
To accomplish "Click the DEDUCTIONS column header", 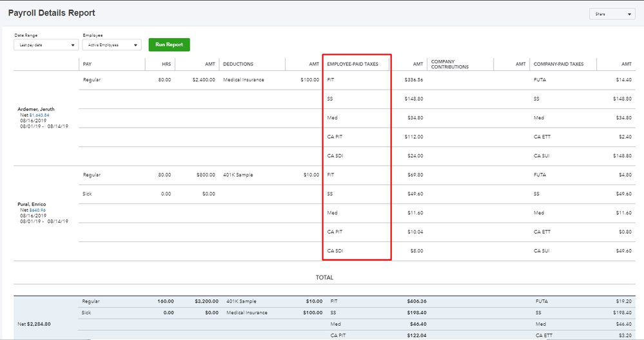I will (239, 64).
